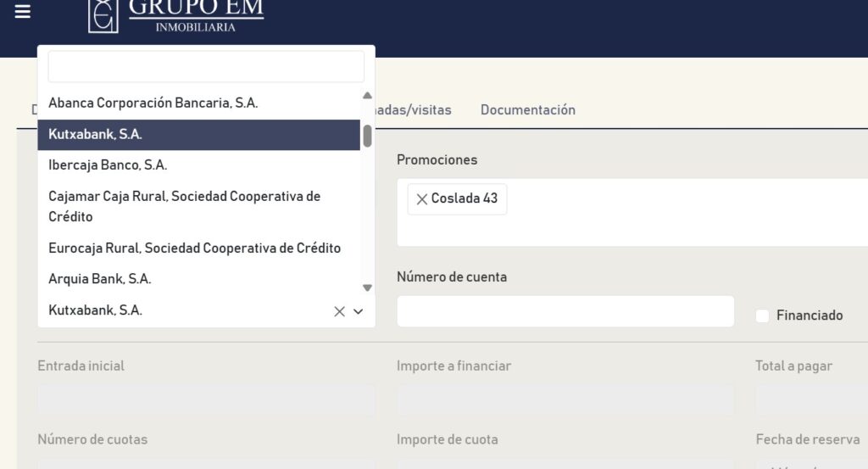This screenshot has width=868, height=469.
Task: Select Abanca Corporación Bancaria, S.A.
Action: click(x=198, y=103)
